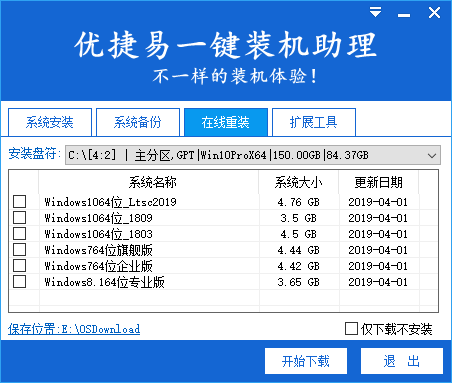Click the date cell of Windows8.1 row
452x383 pixels.
click(378, 282)
